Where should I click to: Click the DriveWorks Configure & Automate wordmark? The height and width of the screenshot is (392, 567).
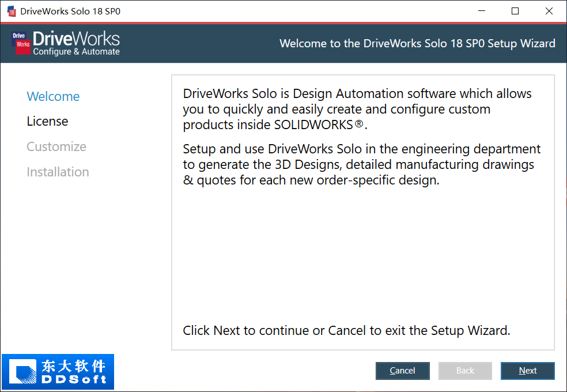(x=76, y=44)
